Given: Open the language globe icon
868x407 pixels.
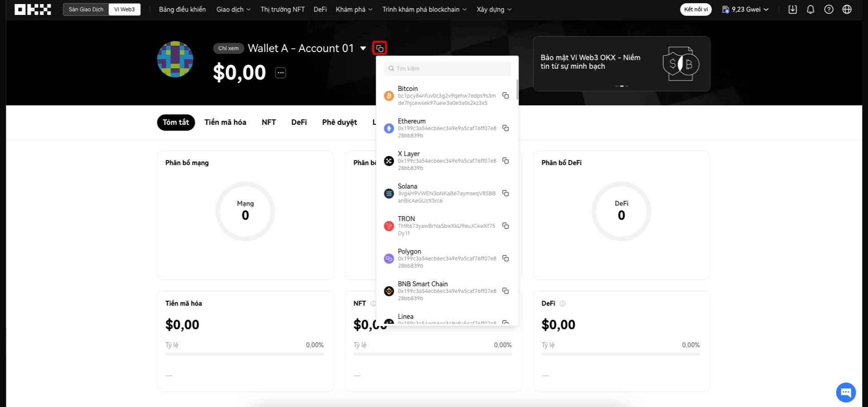Looking at the screenshot, I should coord(847,9).
